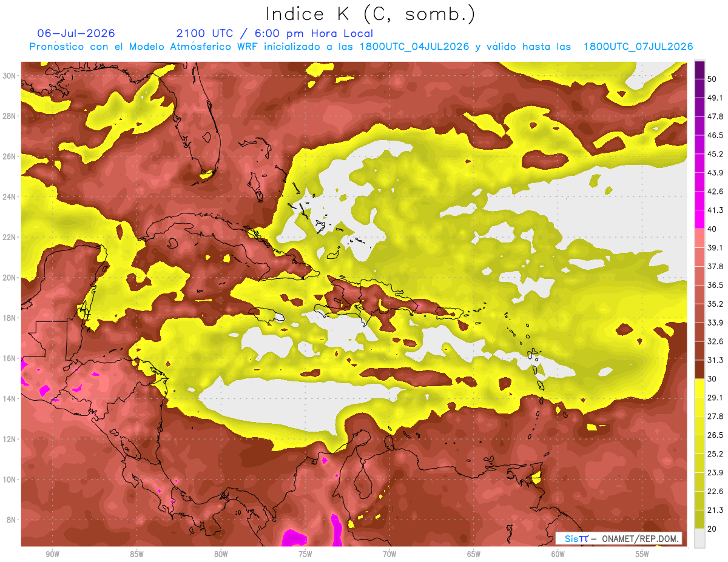Click the colorbar value 41.3
The width and height of the screenshot is (728, 562).
pos(715,210)
